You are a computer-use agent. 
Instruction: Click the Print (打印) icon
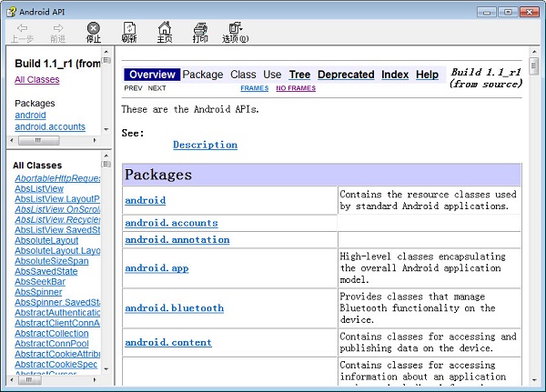200,28
